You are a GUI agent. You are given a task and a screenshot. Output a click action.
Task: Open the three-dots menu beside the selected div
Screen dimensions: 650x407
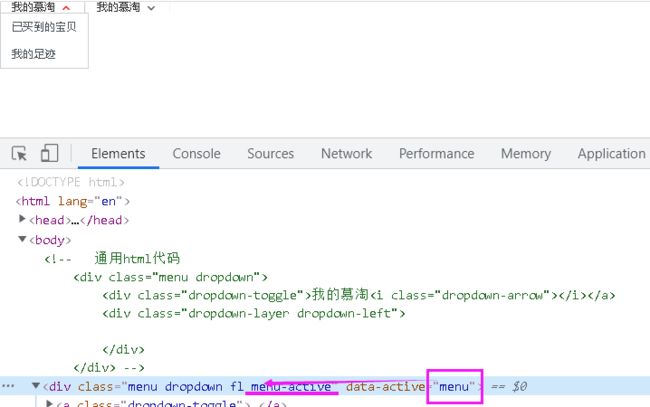(8, 386)
